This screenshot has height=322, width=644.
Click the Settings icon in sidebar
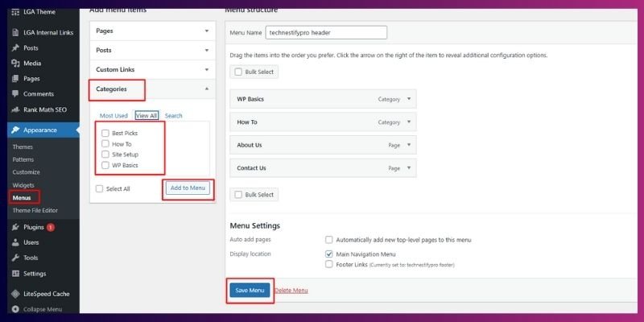(x=15, y=274)
